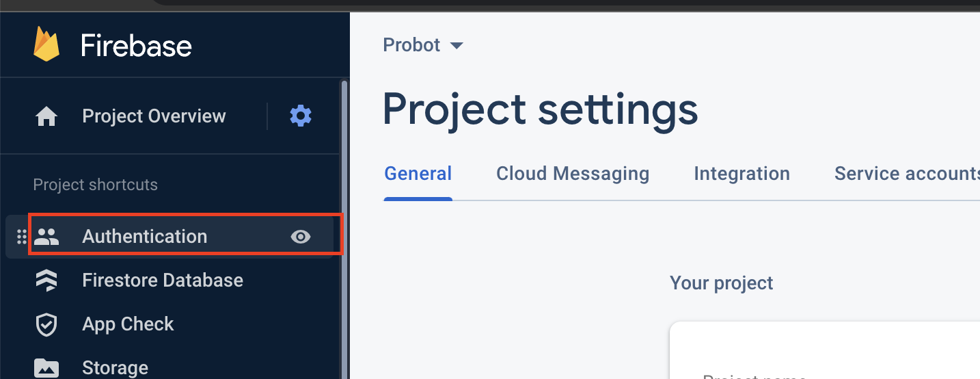The height and width of the screenshot is (379, 980).
Task: Navigate to Storage in sidebar
Action: coord(115,367)
